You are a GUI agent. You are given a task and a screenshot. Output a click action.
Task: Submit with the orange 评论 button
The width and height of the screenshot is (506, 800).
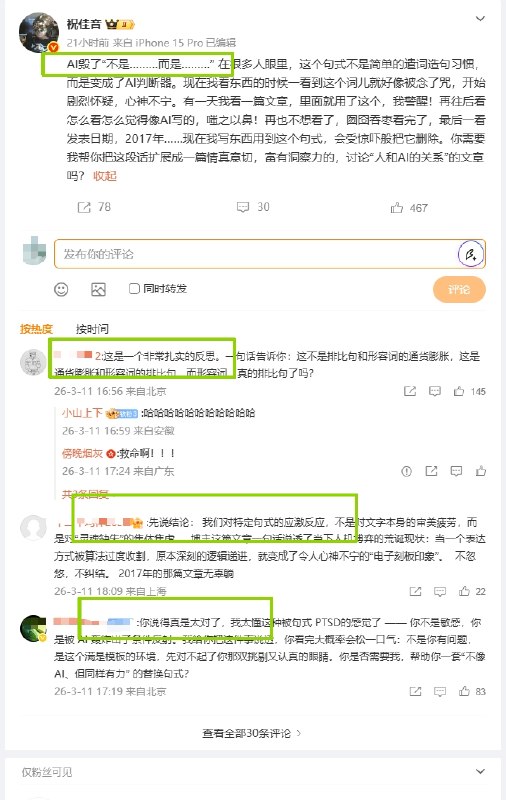click(459, 289)
